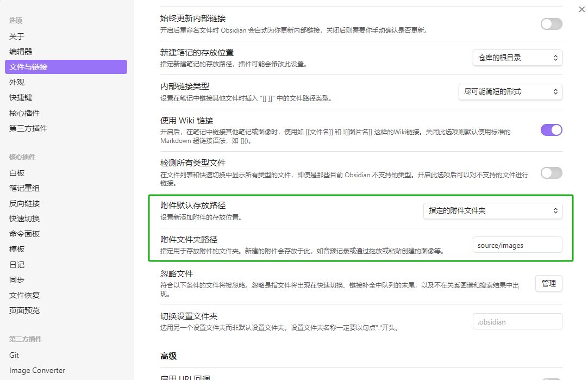Select 第三方插件 under 选项 in the sidebar
588x380 pixels.
click(x=28, y=128)
